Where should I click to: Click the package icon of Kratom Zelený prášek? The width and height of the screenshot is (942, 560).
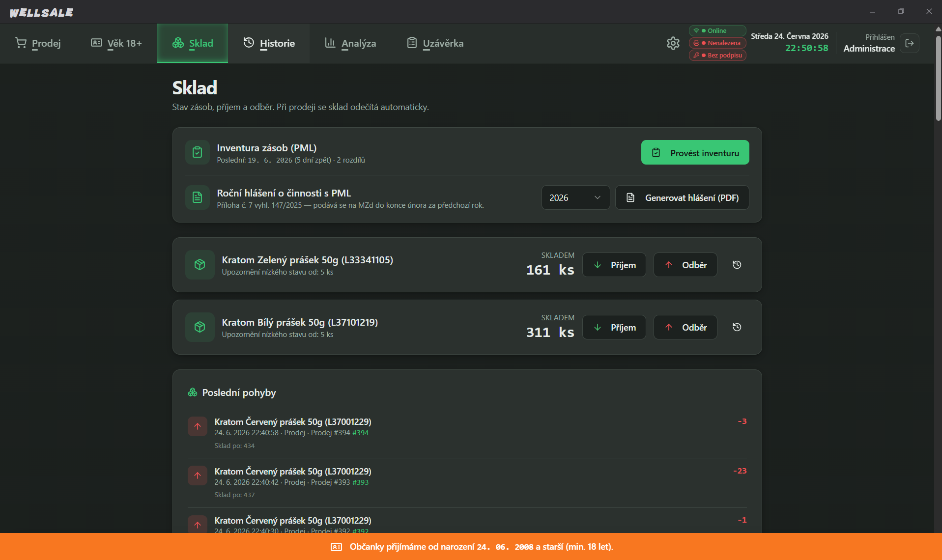tap(200, 265)
